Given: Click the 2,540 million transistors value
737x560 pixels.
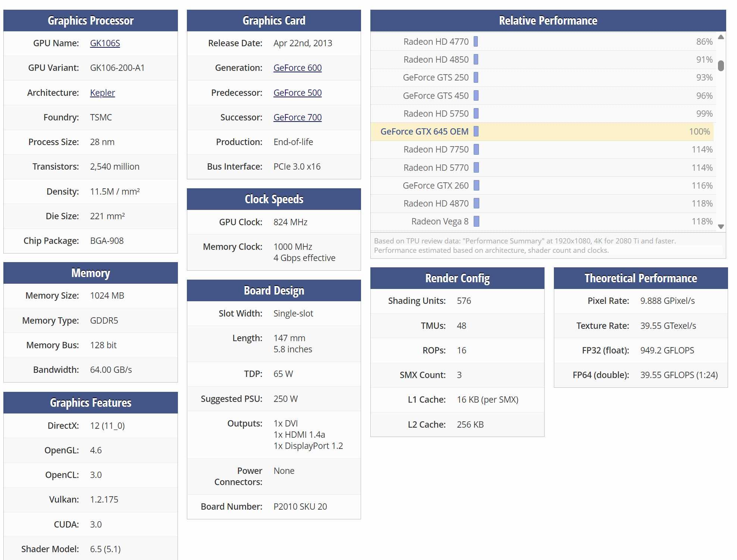Looking at the screenshot, I should click(x=115, y=167).
